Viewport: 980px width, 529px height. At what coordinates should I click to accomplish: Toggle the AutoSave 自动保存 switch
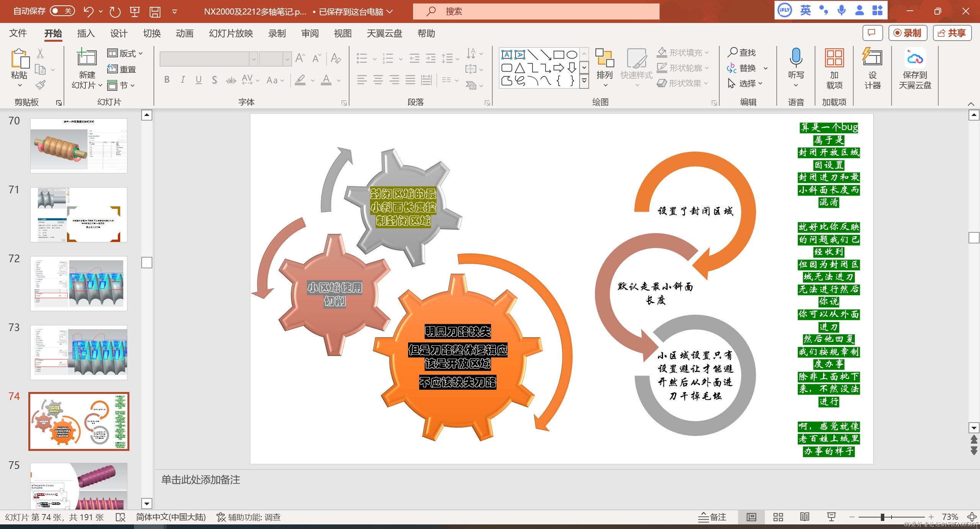pyautogui.click(x=62, y=11)
